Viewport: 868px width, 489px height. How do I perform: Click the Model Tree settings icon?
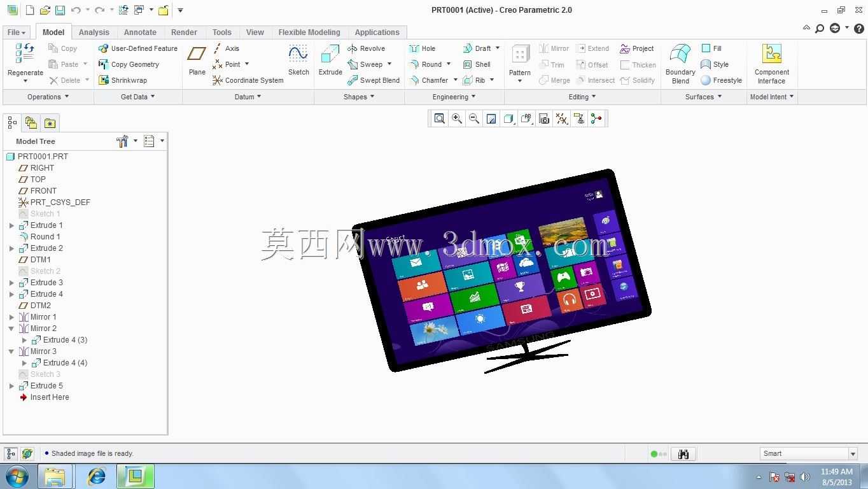pos(123,141)
